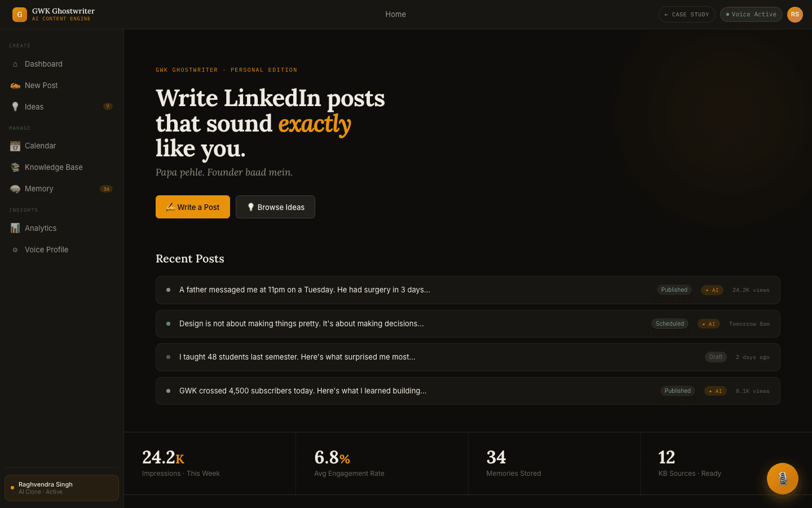Open the Dashboard home icon
The height and width of the screenshot is (508, 812).
tap(15, 64)
